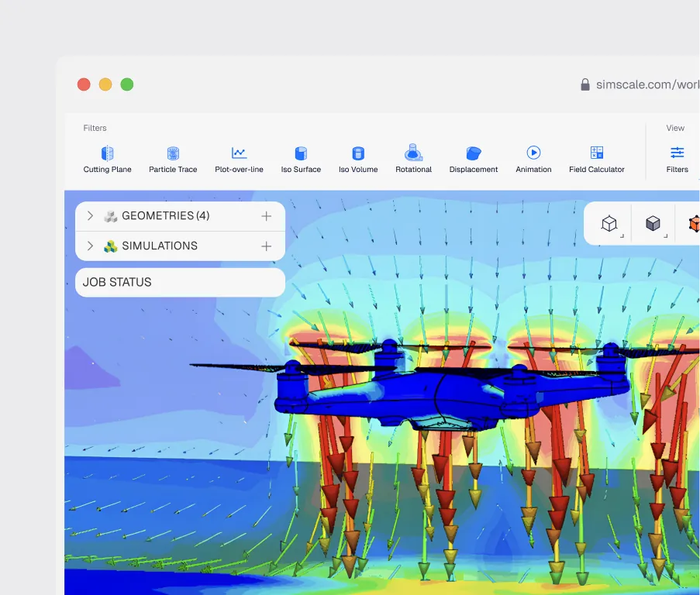Open the Field Calculator
The height and width of the screenshot is (595, 700).
[596, 160]
